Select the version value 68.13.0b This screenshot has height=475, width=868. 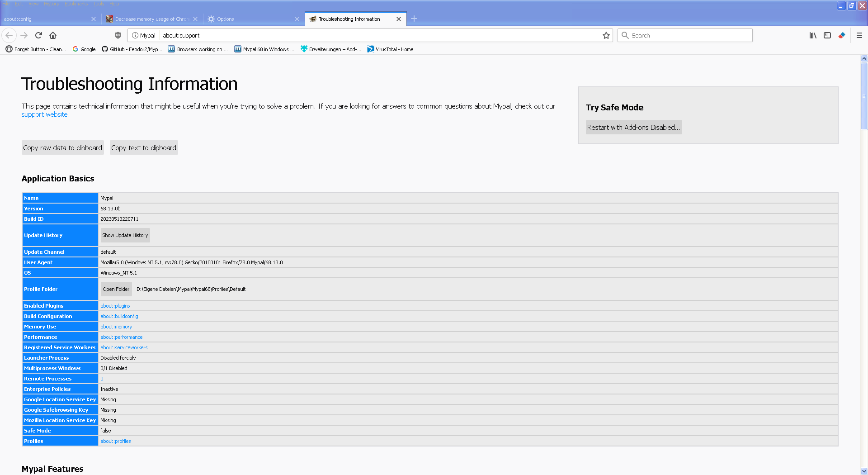coord(110,209)
